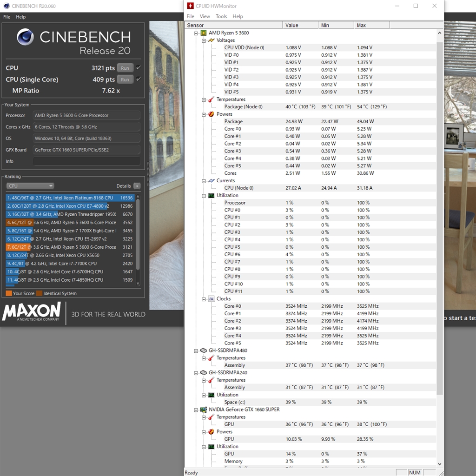Select the ranking entry AMD Ryzen Threadripper 1950X
This screenshot has width=476, height=476.
[70, 214]
